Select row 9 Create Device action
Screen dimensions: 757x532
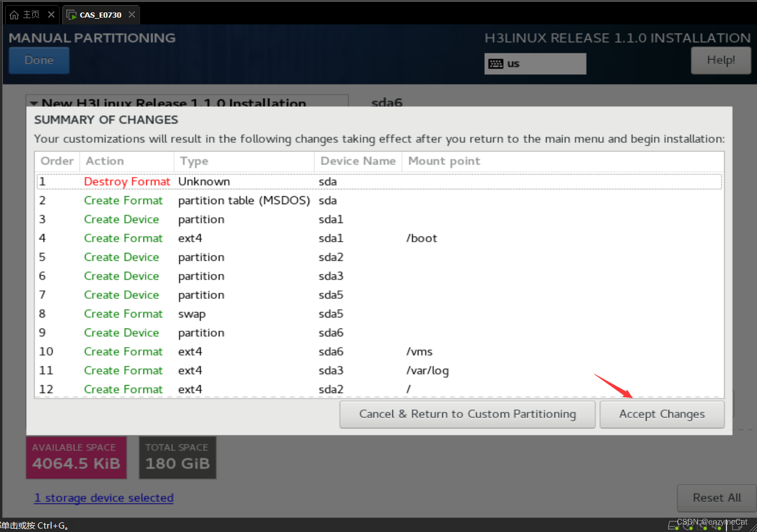click(x=121, y=333)
